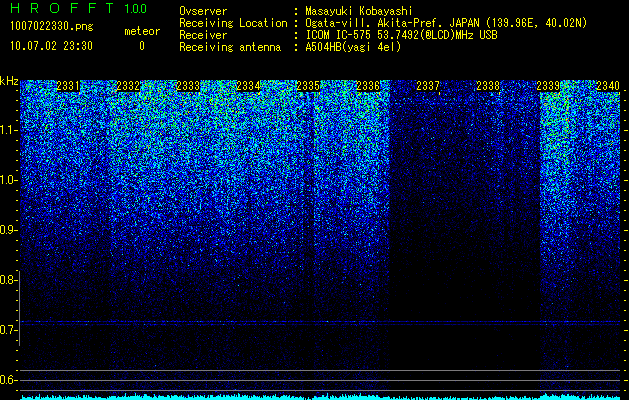Select the filename 1007022330.png
Screen dimensions: 629x400
(52, 27)
